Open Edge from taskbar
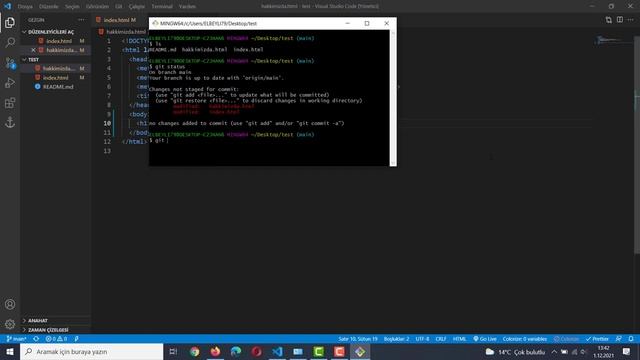Screen dimensions: 640x360 236,351
